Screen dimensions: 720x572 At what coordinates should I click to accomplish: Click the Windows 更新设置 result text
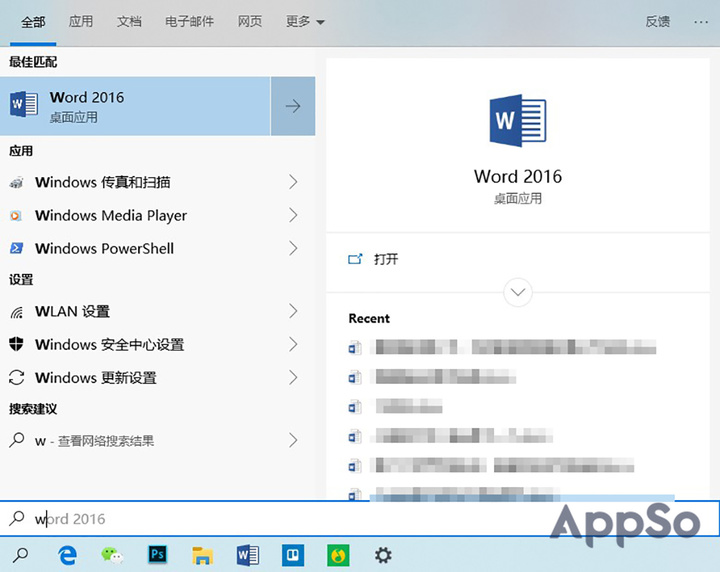(x=96, y=378)
